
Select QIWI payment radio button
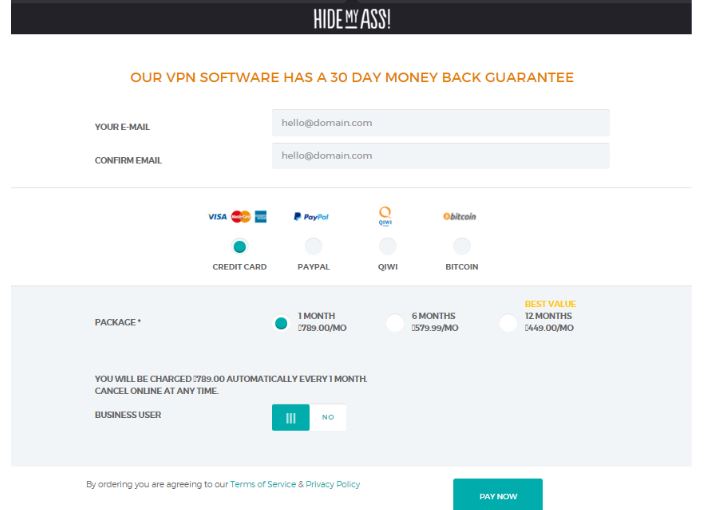point(388,246)
